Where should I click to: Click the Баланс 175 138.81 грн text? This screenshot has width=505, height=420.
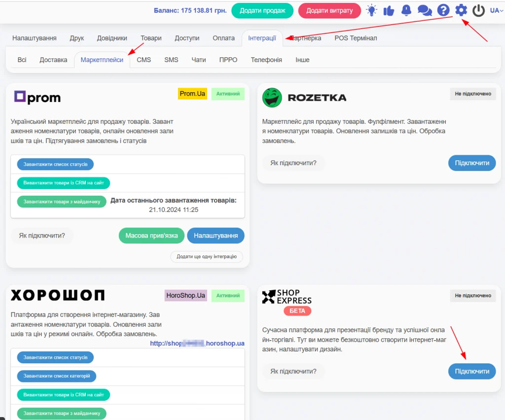click(190, 11)
